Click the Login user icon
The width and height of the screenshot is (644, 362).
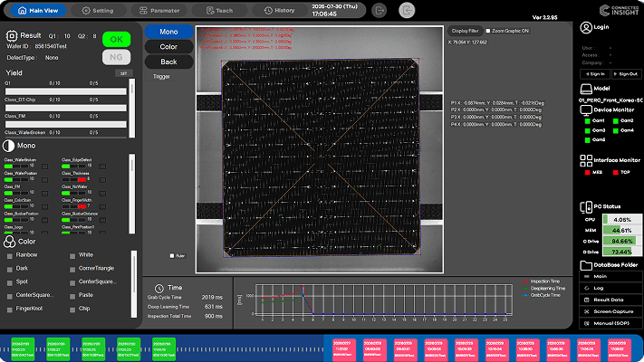click(586, 27)
